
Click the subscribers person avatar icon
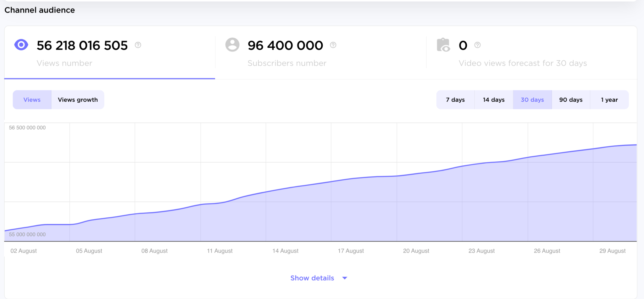click(232, 45)
